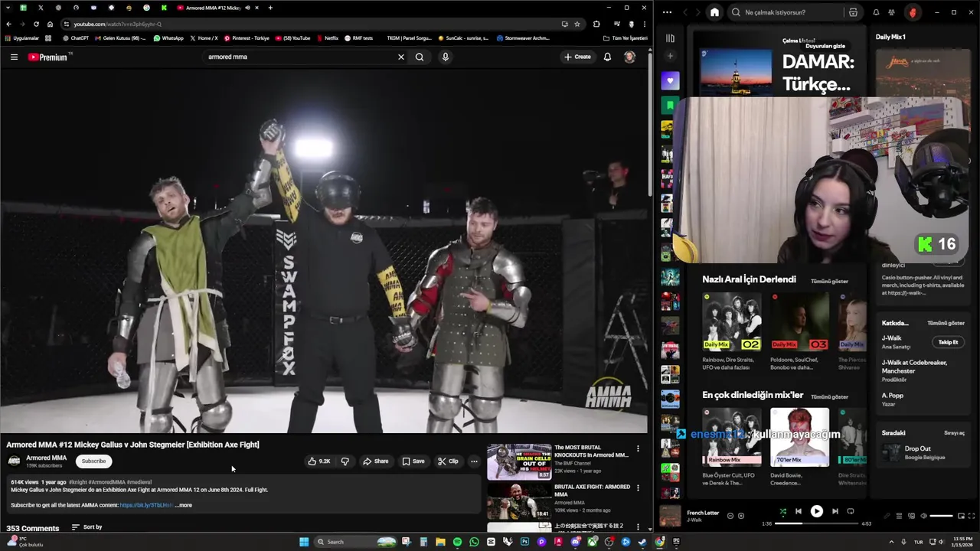Go to Spotify home icon
Viewport: 980px width, 551px height.
[x=714, y=12]
